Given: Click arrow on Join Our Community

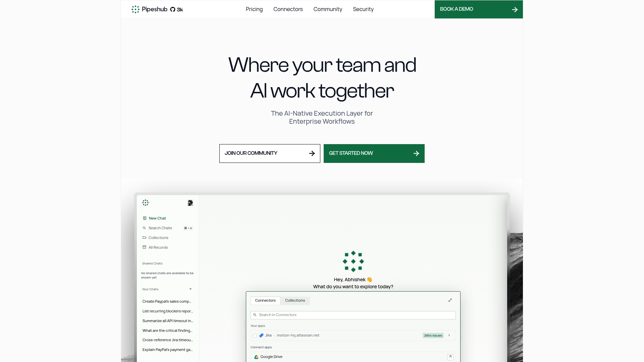Looking at the screenshot, I should (312, 154).
